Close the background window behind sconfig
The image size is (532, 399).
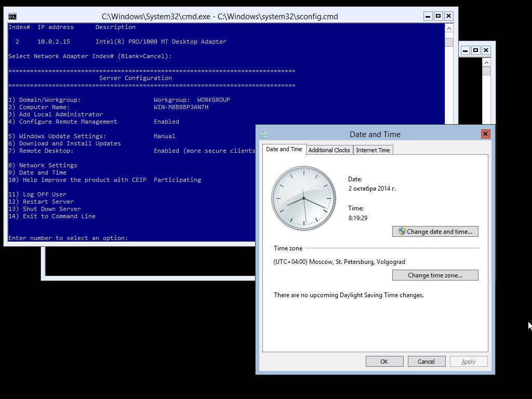click(486, 50)
